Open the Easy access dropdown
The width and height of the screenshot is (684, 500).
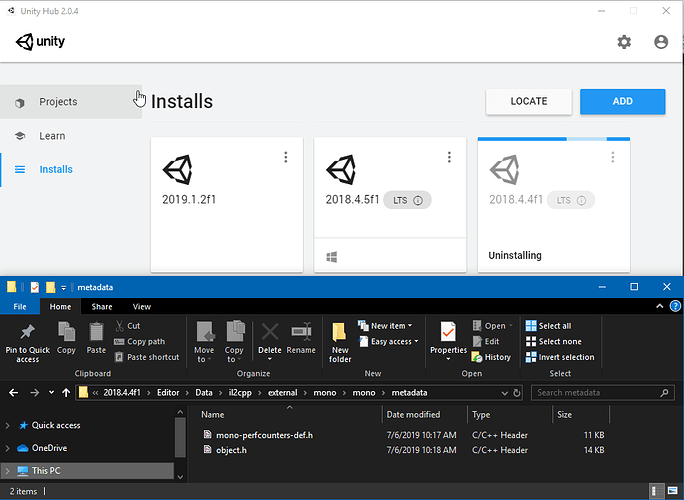(x=388, y=342)
